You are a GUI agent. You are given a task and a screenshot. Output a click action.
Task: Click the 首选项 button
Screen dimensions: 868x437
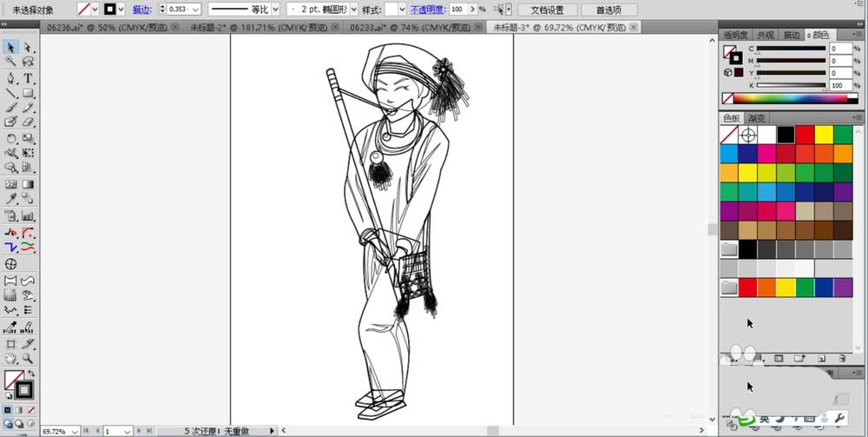(x=609, y=10)
